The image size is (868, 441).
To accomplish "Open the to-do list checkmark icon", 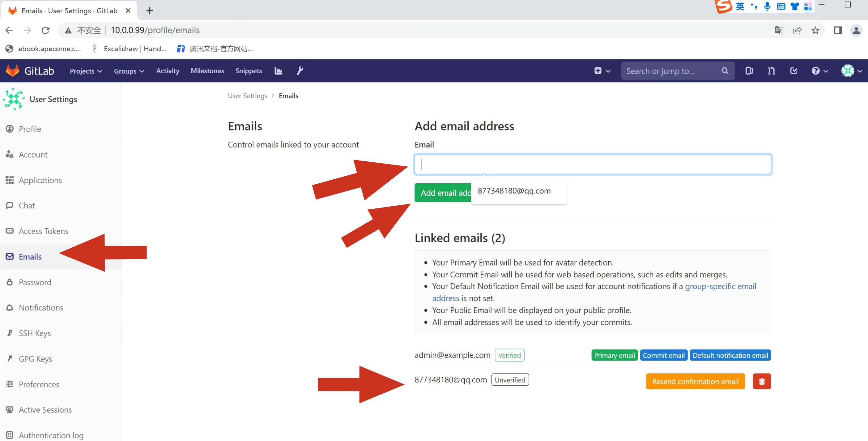I will click(x=794, y=71).
